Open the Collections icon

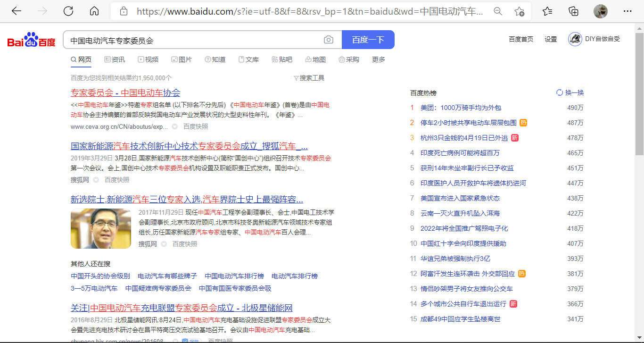pyautogui.click(x=574, y=11)
